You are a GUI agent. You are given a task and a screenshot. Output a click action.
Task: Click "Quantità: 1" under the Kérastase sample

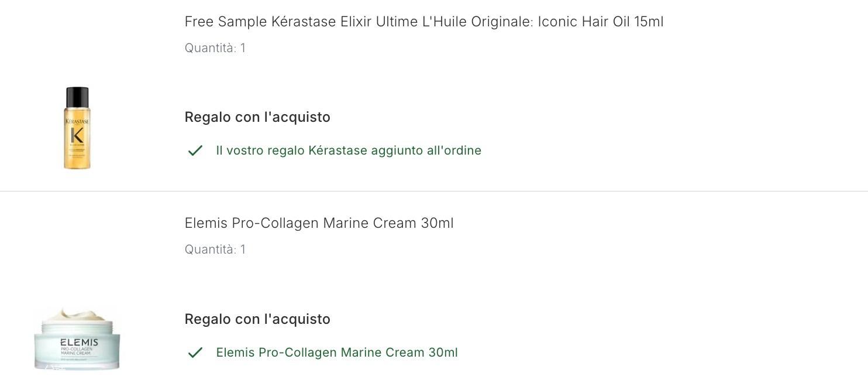click(x=215, y=48)
